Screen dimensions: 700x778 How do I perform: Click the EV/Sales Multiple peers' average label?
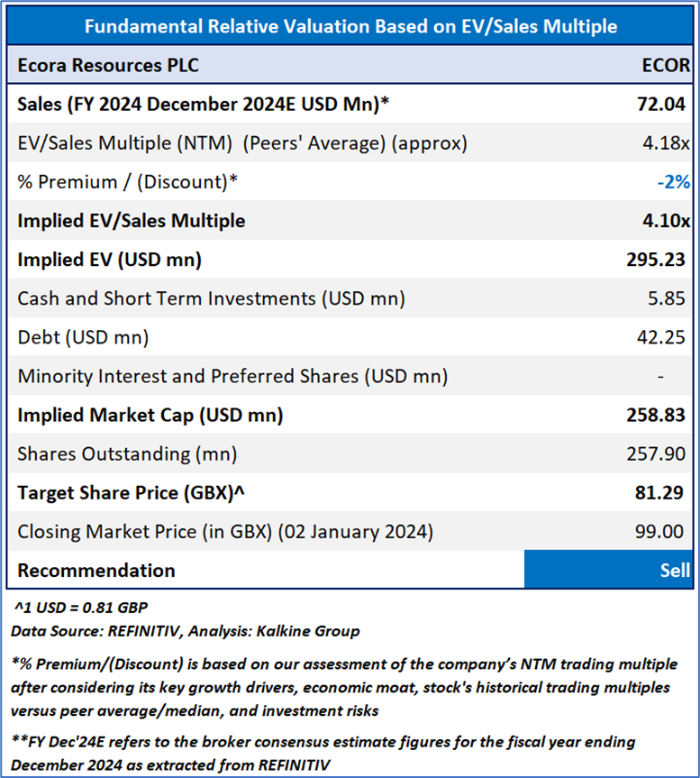(x=242, y=142)
